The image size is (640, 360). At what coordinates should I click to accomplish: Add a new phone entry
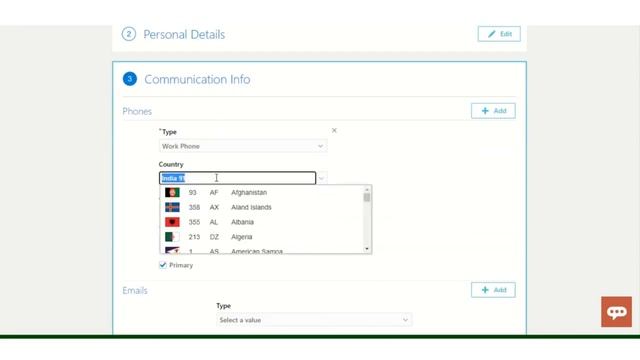493,111
